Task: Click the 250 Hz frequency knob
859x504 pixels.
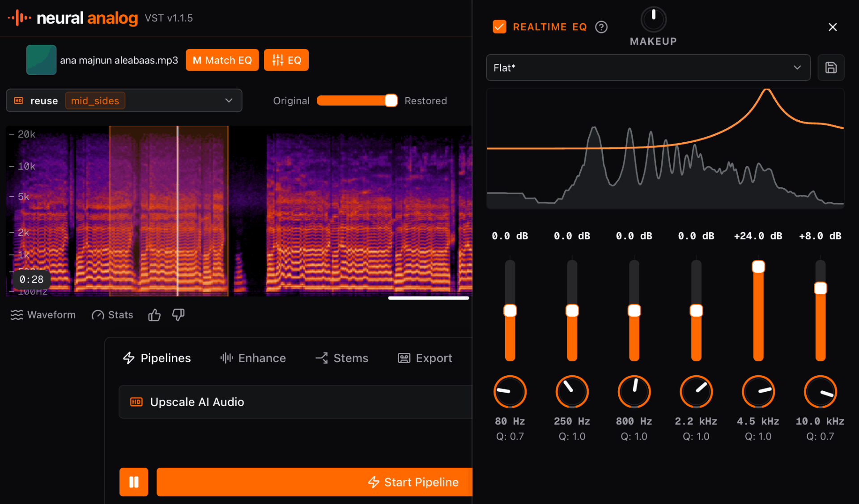Action: pyautogui.click(x=572, y=392)
